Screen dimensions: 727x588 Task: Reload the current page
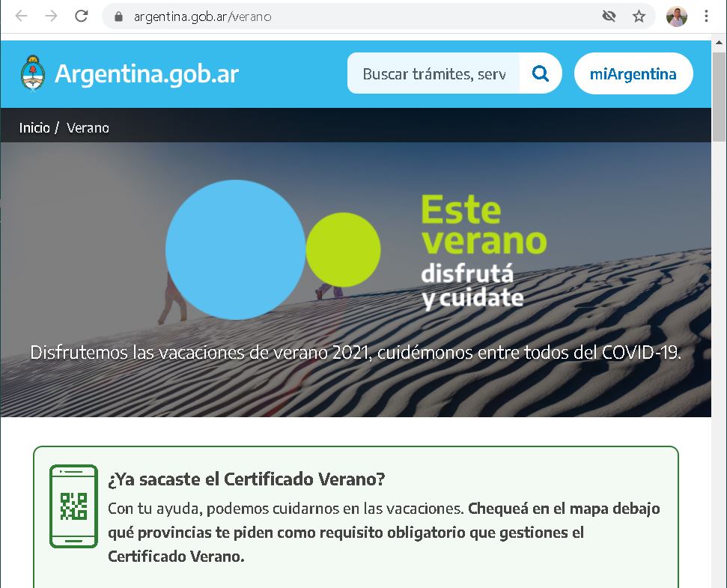(x=82, y=16)
